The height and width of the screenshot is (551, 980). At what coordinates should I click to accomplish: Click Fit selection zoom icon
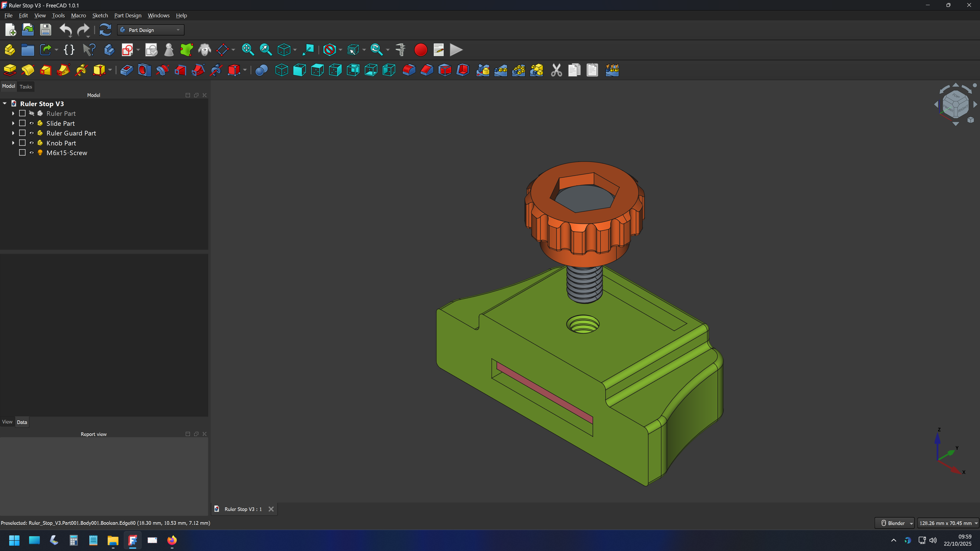[x=265, y=50]
